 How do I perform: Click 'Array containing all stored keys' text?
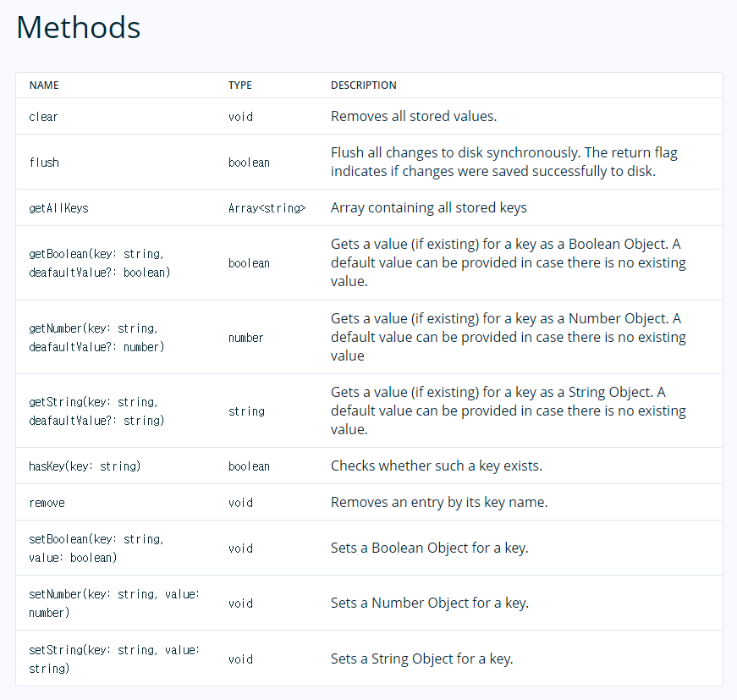point(429,207)
